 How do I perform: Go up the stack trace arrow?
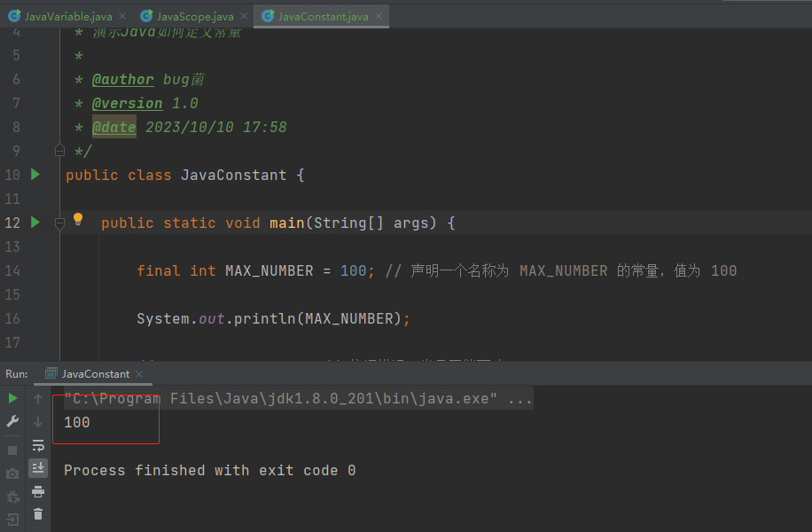click(x=38, y=398)
